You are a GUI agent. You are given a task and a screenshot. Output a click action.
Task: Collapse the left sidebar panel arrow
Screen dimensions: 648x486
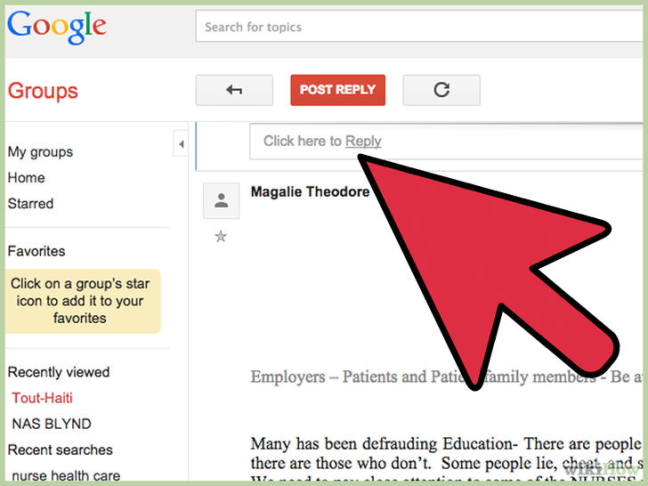181,144
